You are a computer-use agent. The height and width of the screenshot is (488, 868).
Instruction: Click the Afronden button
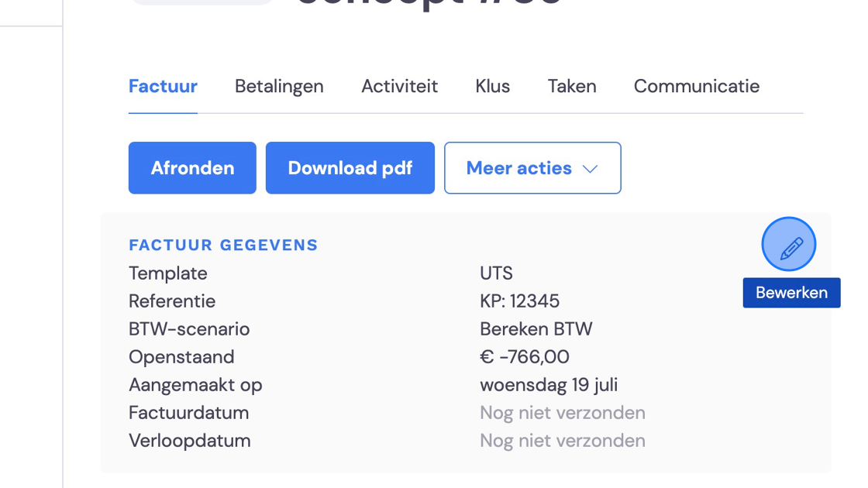pos(192,167)
